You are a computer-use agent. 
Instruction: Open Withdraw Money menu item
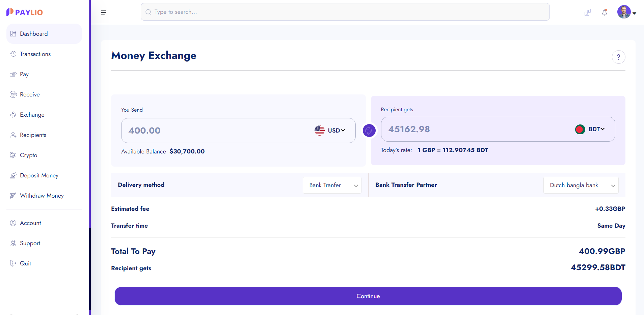[44, 196]
